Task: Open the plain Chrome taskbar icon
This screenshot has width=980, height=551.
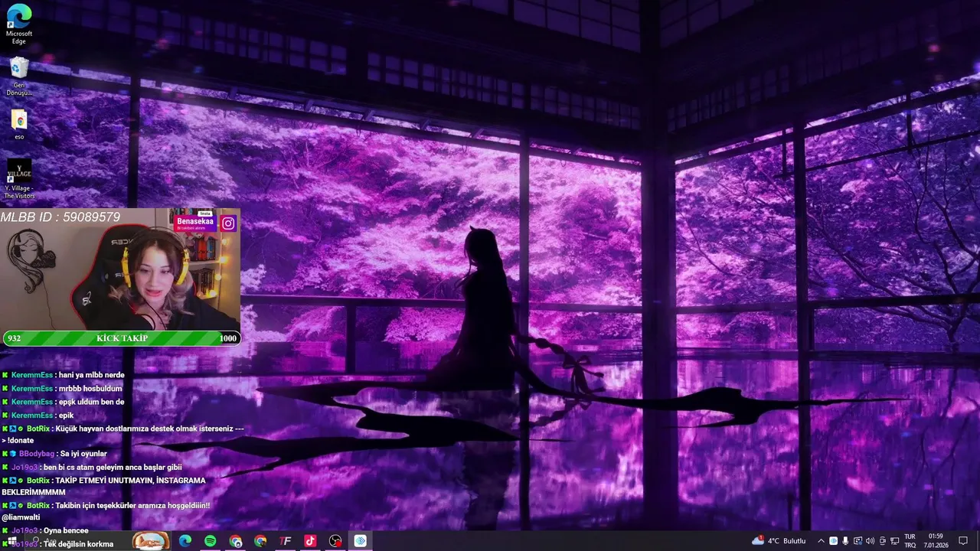Action: [x=260, y=541]
